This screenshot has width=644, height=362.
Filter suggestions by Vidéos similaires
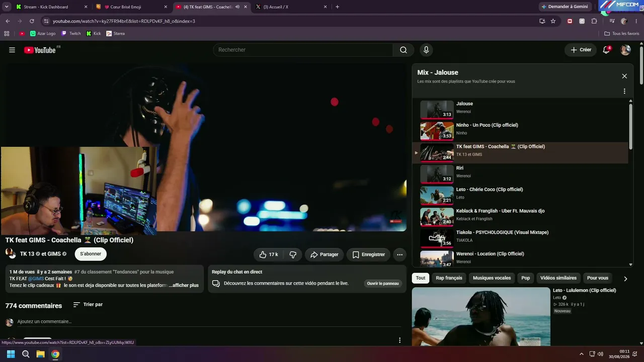pyautogui.click(x=558, y=278)
